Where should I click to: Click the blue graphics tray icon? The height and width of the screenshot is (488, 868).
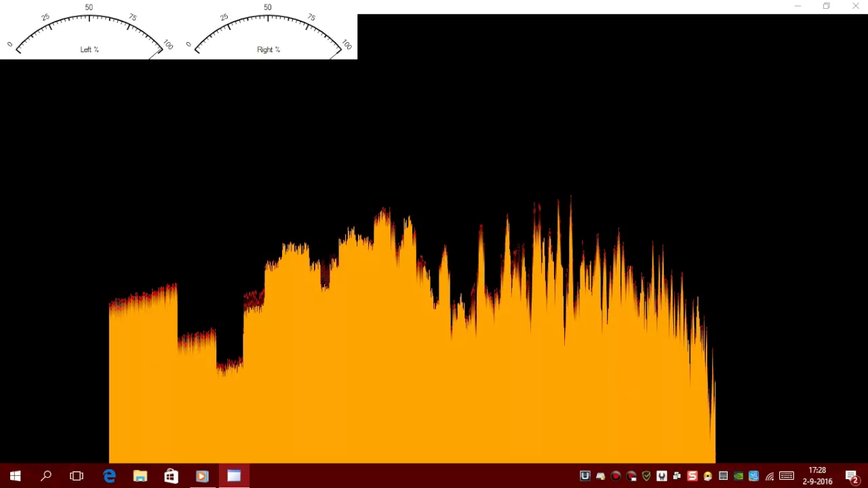point(753,476)
